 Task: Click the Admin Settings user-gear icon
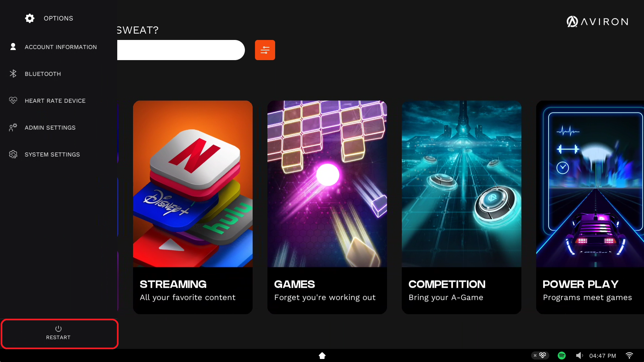(13, 127)
